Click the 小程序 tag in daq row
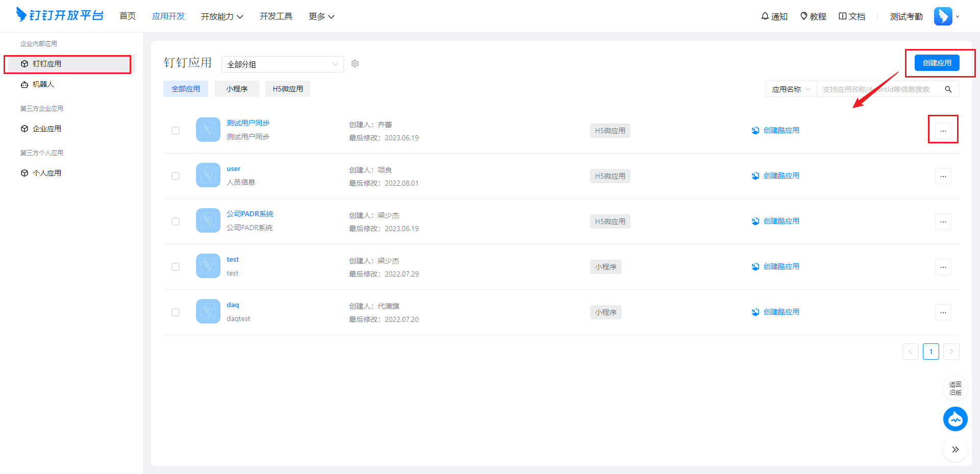Image resolution: width=980 pixels, height=474 pixels. click(x=606, y=312)
